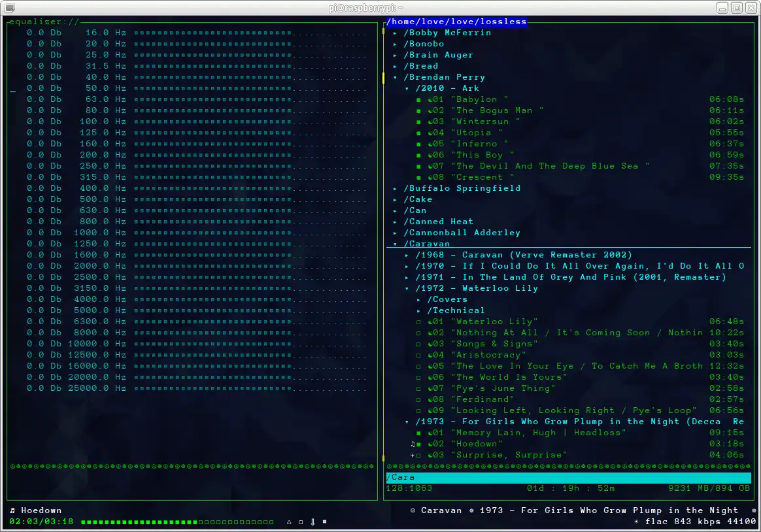The width and height of the screenshot is (761, 532).
Task: Click the 02:03/03:18 elapsed time display
Action: click(41, 522)
